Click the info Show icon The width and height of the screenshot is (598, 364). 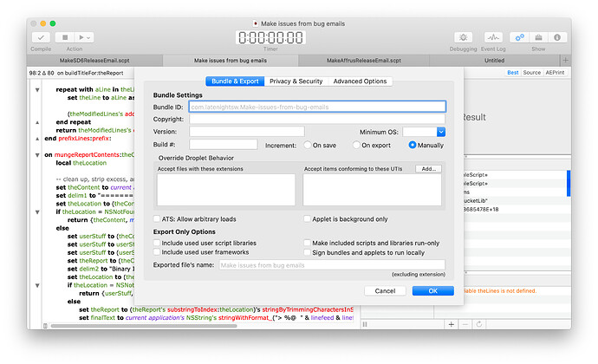(x=557, y=37)
